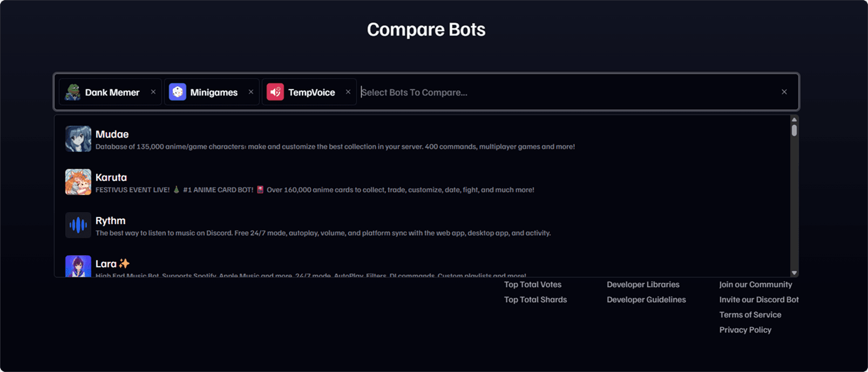Click the TempVoice chip label
The height and width of the screenshot is (372, 868).
tap(311, 92)
